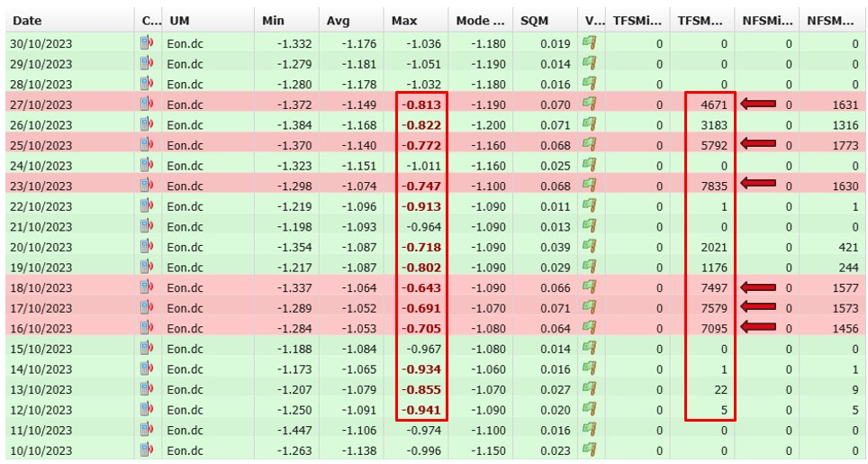Sort the table by the Date column header
The height and width of the screenshot is (464, 868).
(27, 21)
